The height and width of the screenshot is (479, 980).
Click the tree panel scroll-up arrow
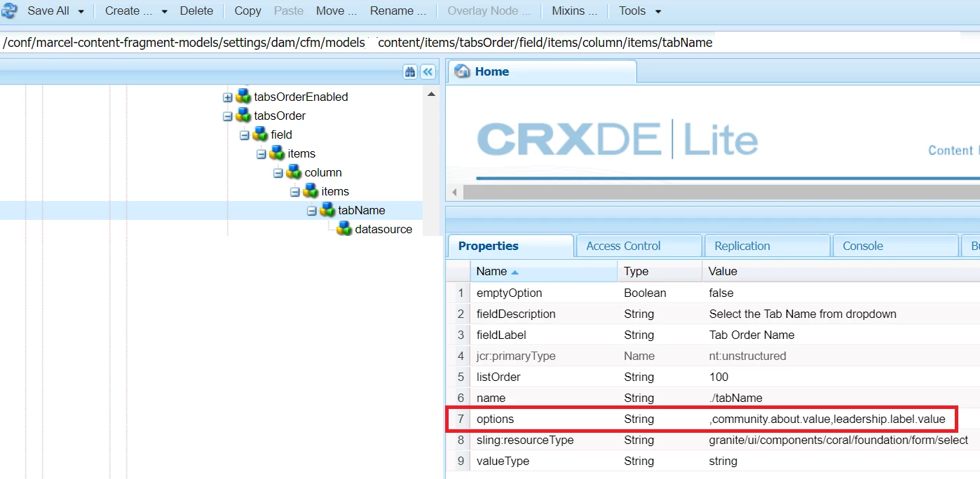click(x=431, y=94)
